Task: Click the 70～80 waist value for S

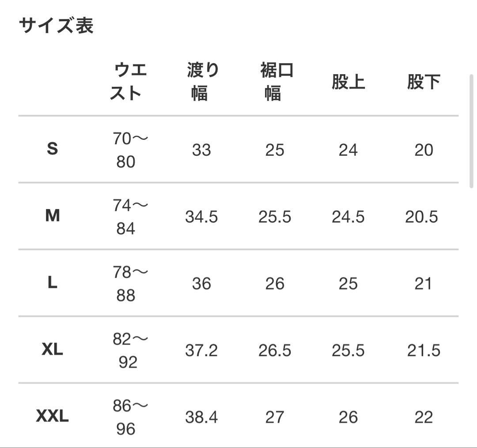Action: pos(128,150)
